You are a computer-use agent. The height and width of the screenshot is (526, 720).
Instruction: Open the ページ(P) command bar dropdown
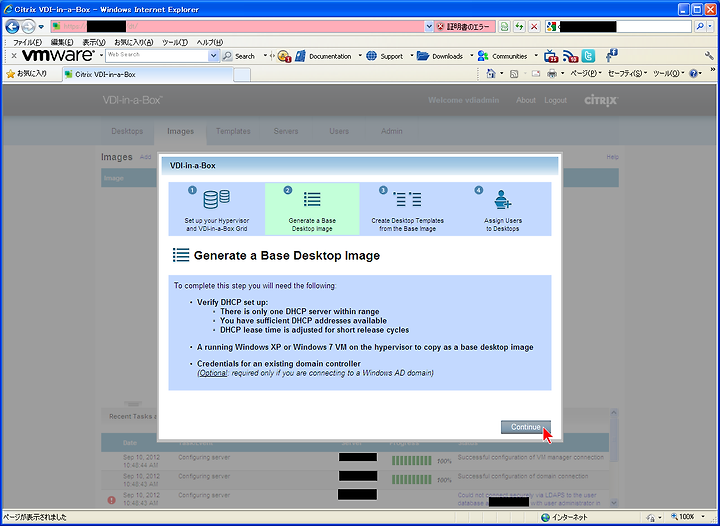(x=585, y=73)
